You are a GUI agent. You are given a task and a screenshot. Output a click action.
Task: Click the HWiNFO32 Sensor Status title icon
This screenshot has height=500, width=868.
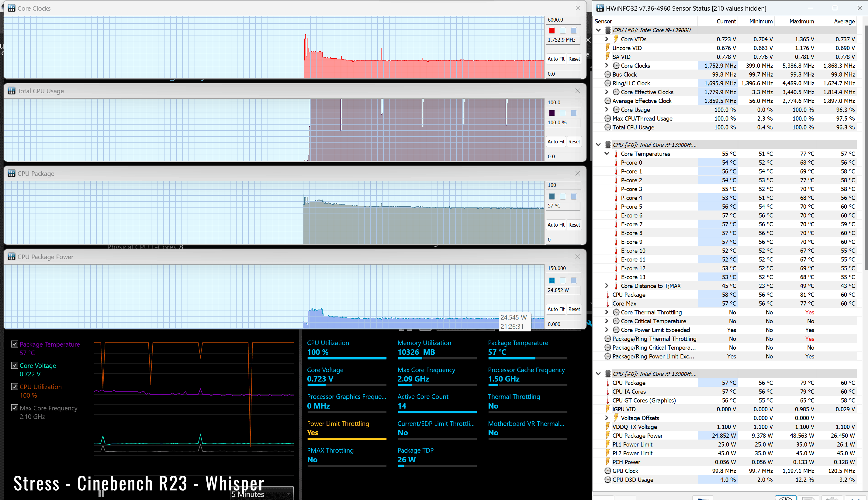600,8
